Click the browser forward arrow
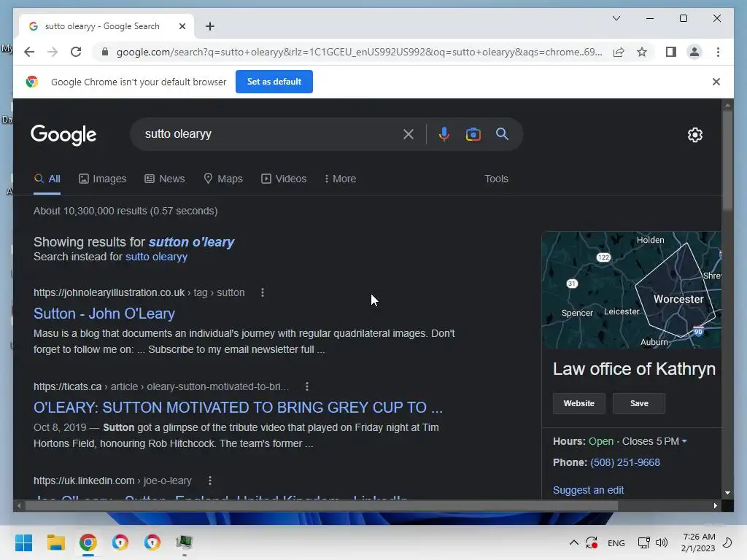 point(53,52)
